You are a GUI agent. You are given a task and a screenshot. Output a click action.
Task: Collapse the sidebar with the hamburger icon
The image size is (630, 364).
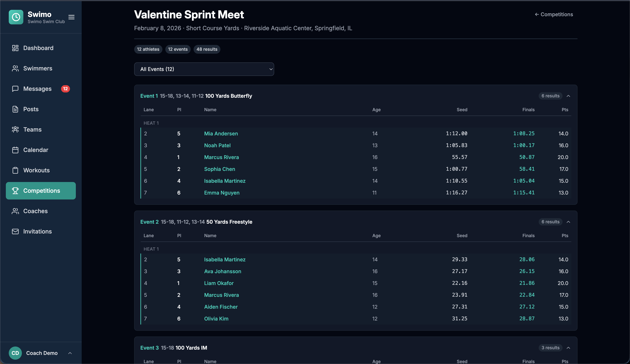click(71, 17)
